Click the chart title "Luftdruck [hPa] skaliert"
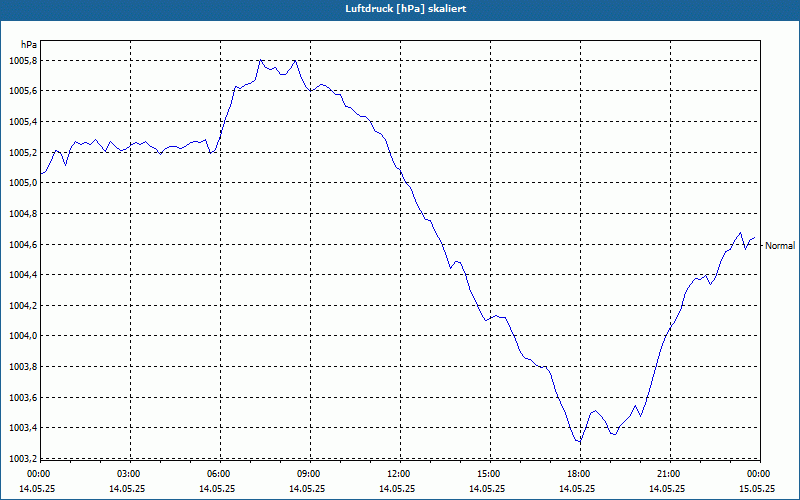Viewport: 800px width, 500px height. [406, 9]
